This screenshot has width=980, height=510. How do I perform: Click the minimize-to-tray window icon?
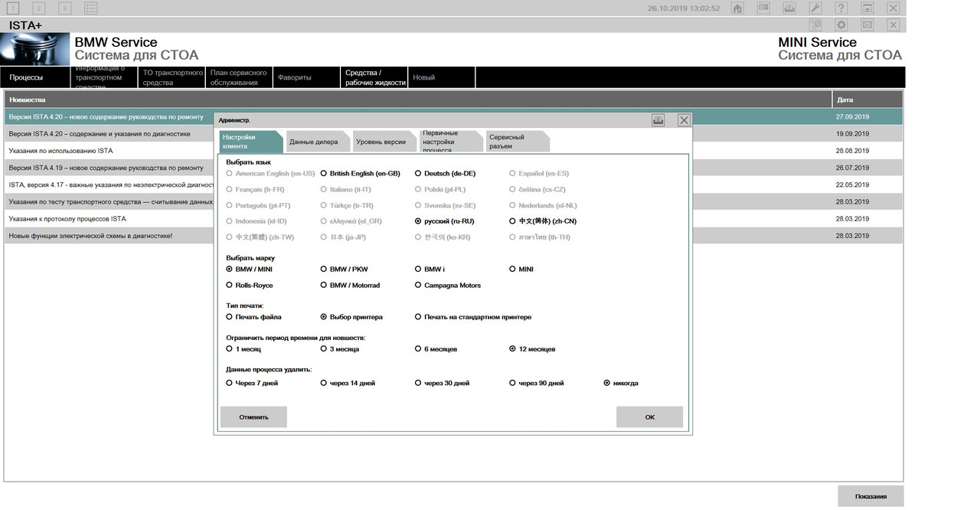click(x=867, y=8)
